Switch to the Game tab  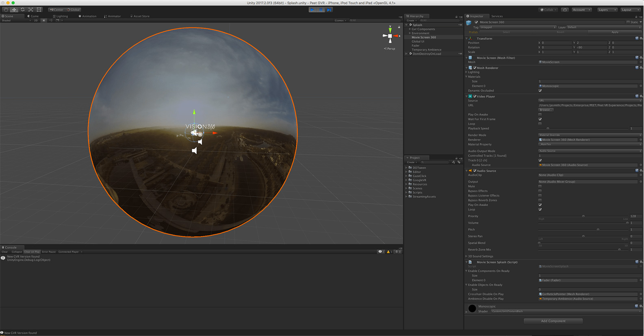[34, 16]
